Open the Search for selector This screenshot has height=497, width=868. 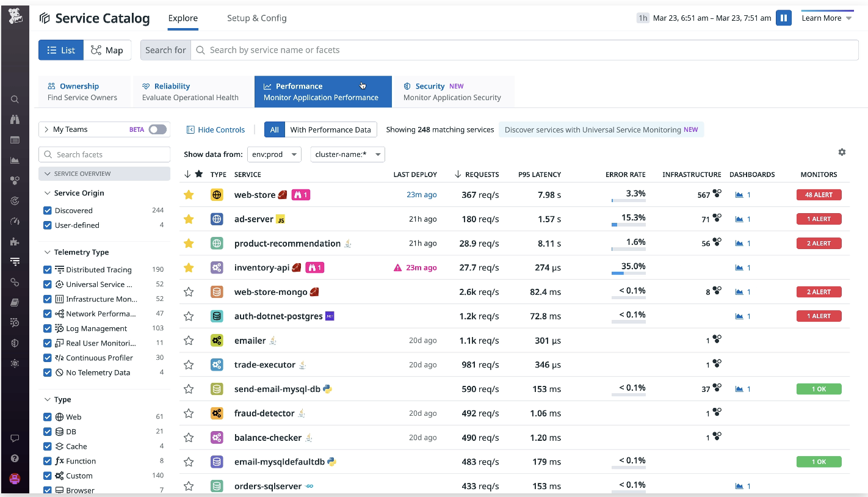coord(165,50)
